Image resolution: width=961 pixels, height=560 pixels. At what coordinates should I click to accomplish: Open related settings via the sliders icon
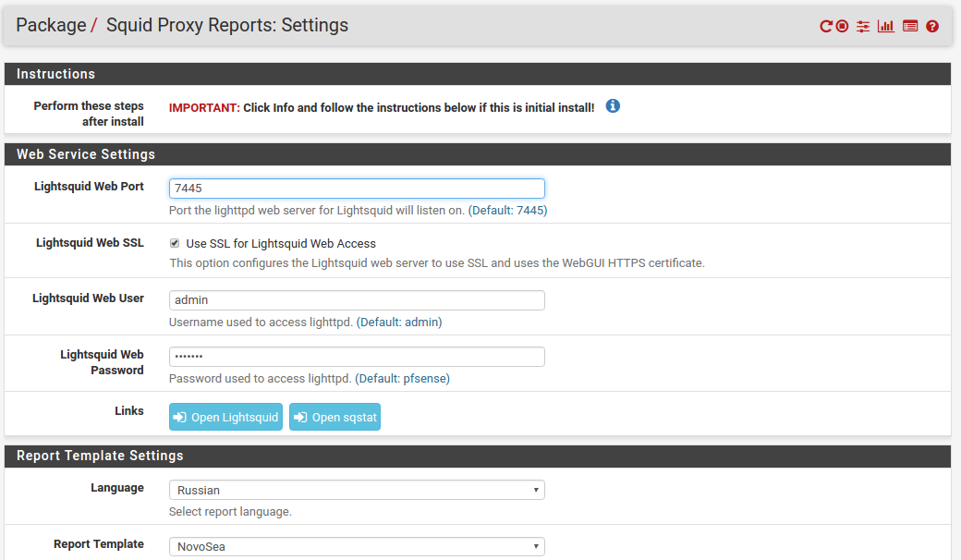(x=863, y=27)
